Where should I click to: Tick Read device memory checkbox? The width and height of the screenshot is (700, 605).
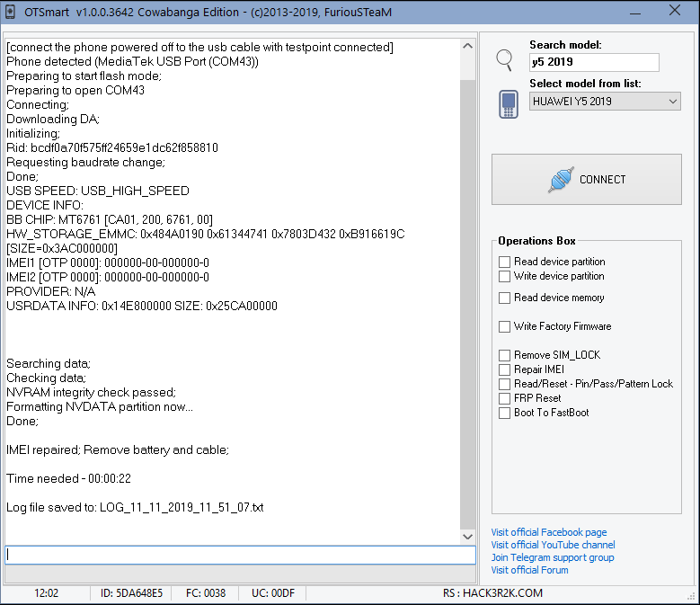504,298
